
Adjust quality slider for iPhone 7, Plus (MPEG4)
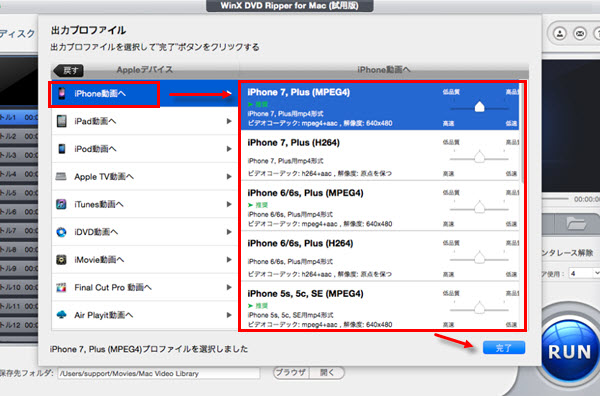[479, 107]
